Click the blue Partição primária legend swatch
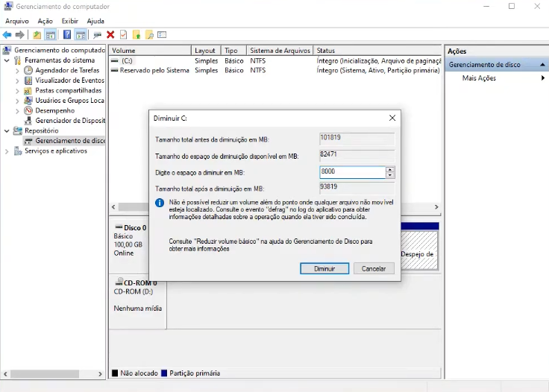Image resolution: width=549 pixels, height=392 pixels. (x=164, y=373)
